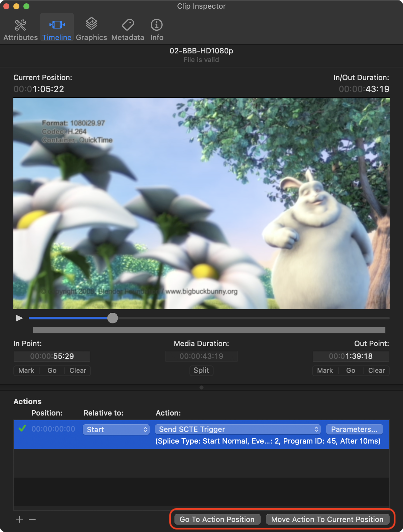
Task: Toggle the green checkmark on the action row
Action: [x=22, y=429]
